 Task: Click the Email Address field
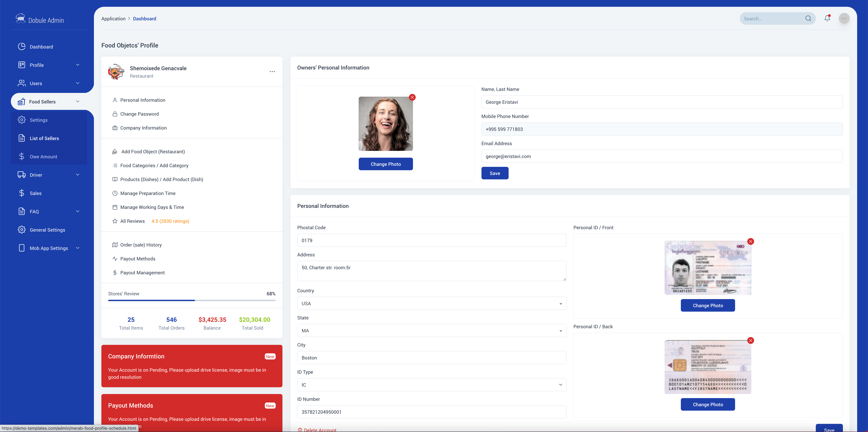662,156
